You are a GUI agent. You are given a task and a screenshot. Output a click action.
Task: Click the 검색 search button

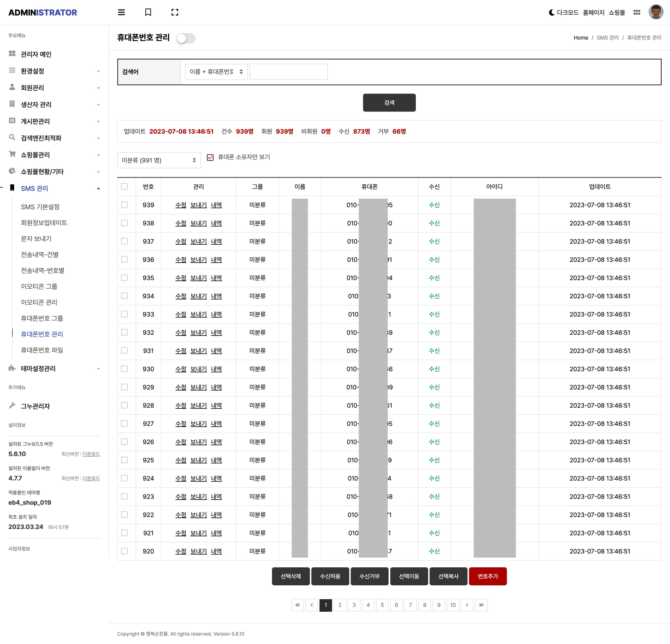click(x=389, y=103)
